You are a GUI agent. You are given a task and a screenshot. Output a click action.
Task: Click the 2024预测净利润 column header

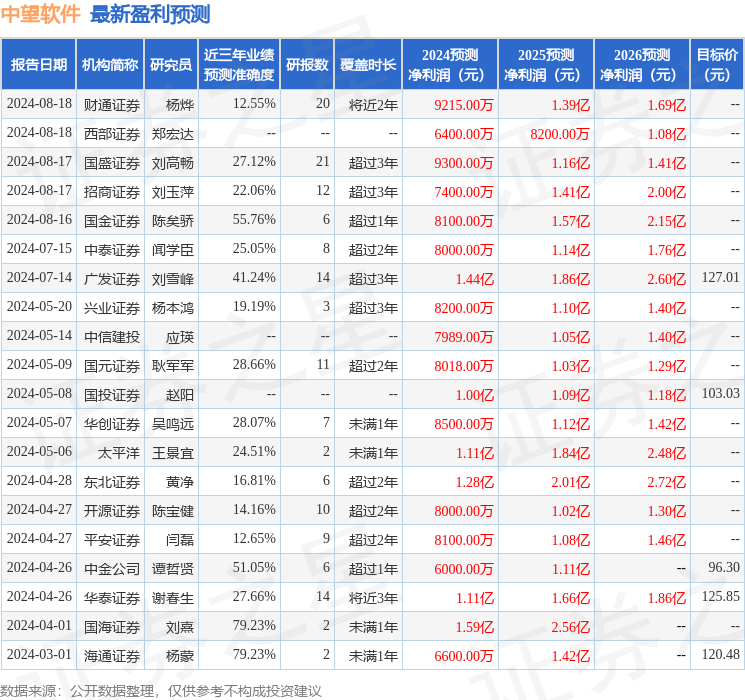click(x=450, y=65)
